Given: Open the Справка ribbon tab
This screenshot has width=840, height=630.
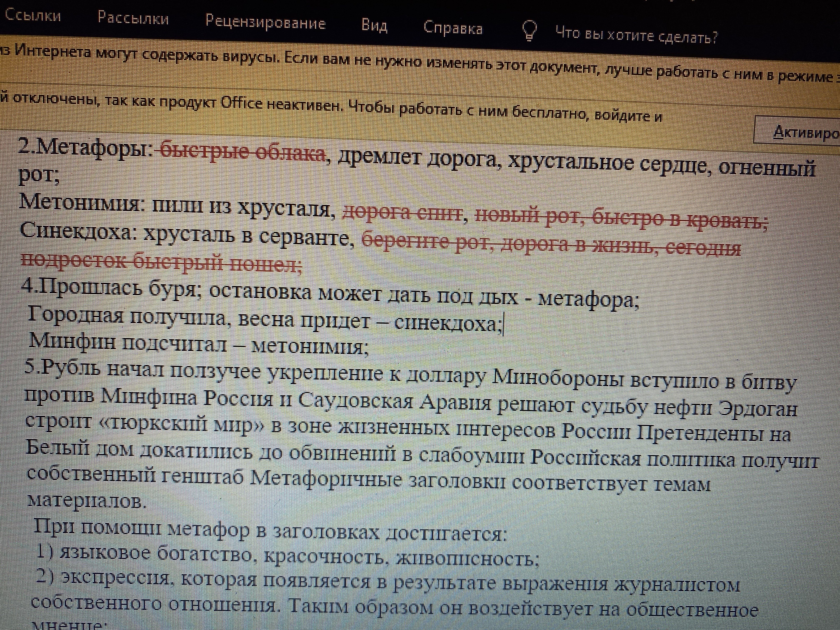Looking at the screenshot, I should pos(453,29).
